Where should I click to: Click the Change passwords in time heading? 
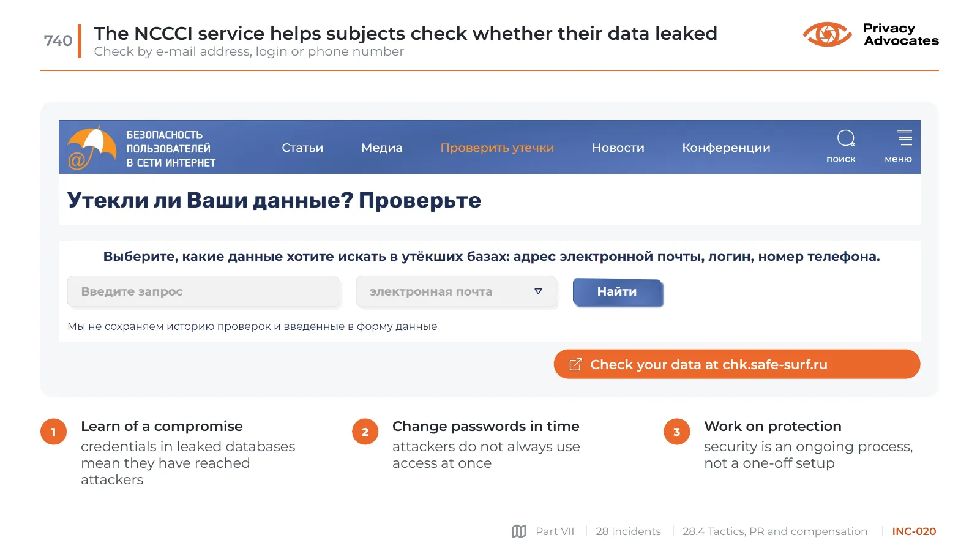pyautogui.click(x=485, y=426)
